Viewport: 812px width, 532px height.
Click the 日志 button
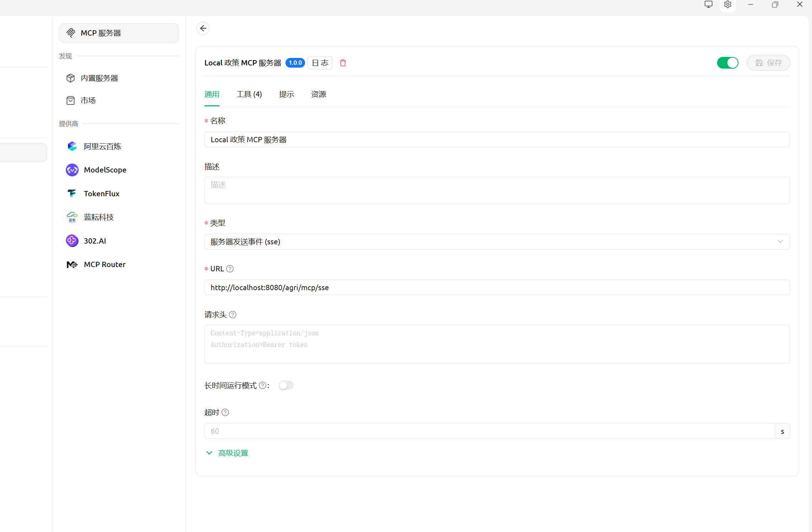tap(320, 63)
